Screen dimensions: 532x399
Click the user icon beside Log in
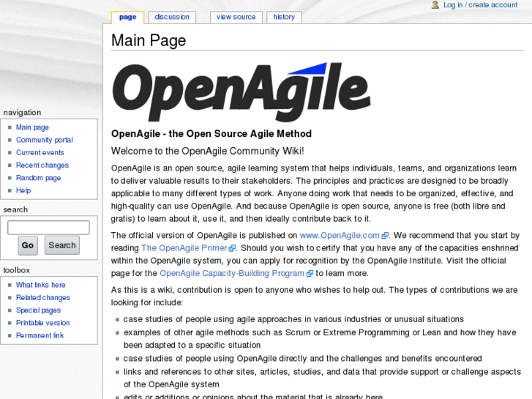pos(435,4)
